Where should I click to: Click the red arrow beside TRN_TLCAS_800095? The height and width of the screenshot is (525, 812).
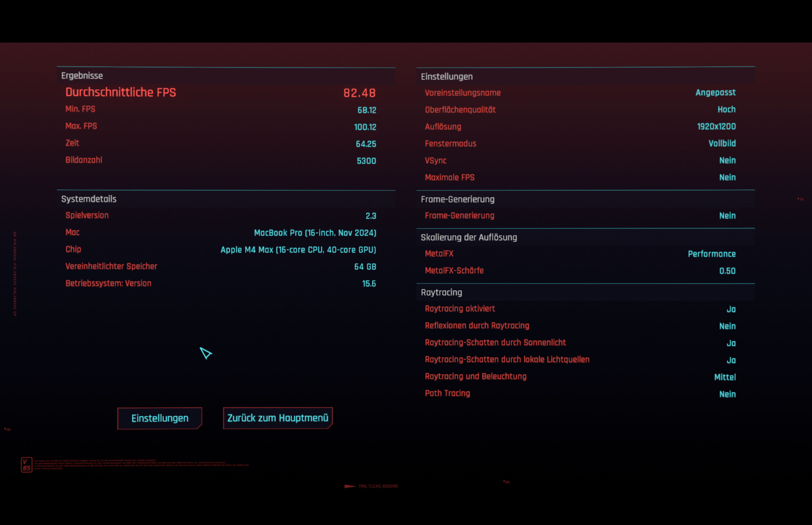pos(350,486)
